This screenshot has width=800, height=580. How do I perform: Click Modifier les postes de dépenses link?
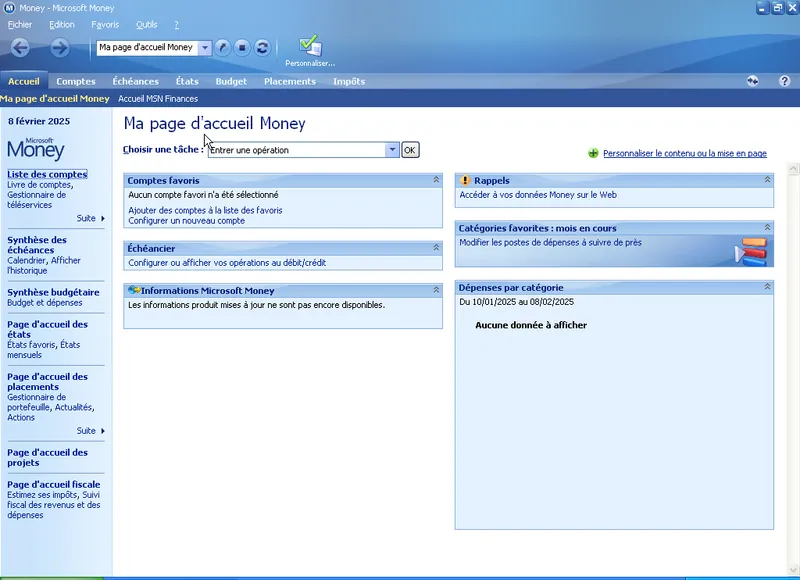tap(551, 243)
